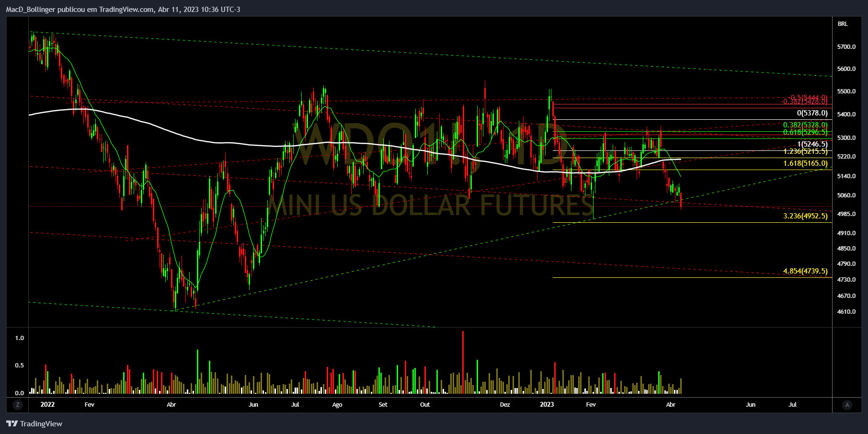Select the 0.382(5328.0) Fibonacci label

coord(805,125)
